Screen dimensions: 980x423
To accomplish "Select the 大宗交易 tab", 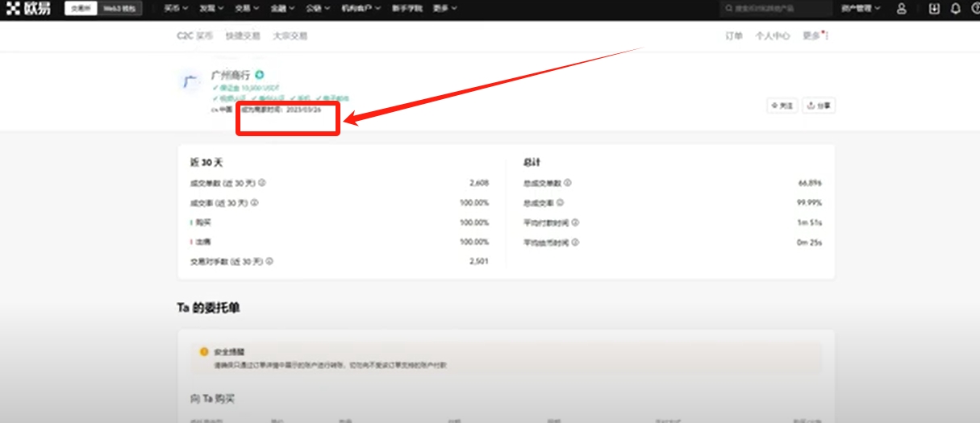I will 290,36.
